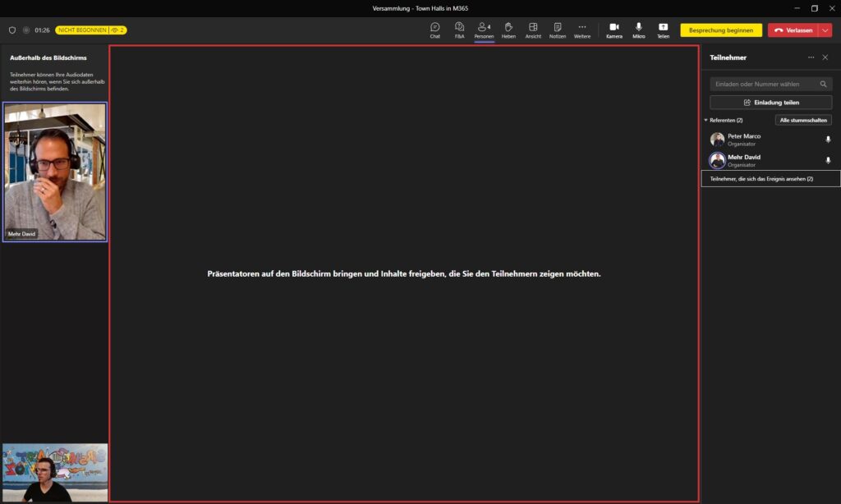Click the recording indicator icon
This screenshot has height=504, width=841.
click(x=25, y=30)
